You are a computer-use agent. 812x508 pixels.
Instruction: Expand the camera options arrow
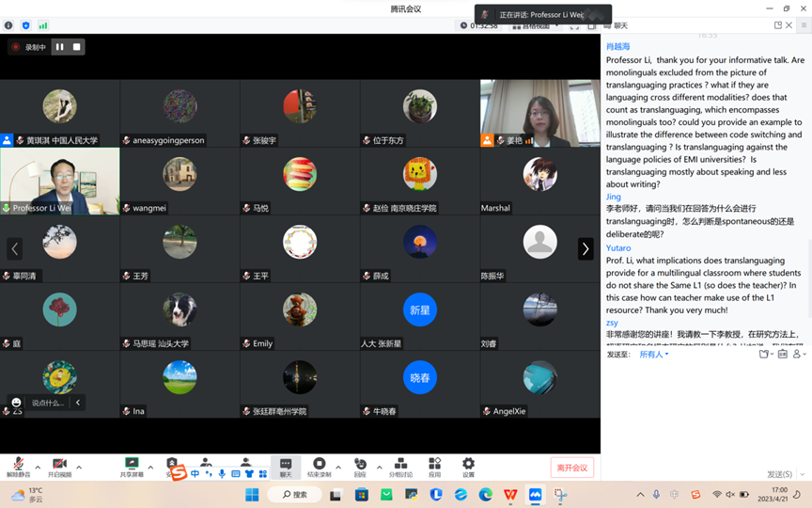click(x=79, y=467)
